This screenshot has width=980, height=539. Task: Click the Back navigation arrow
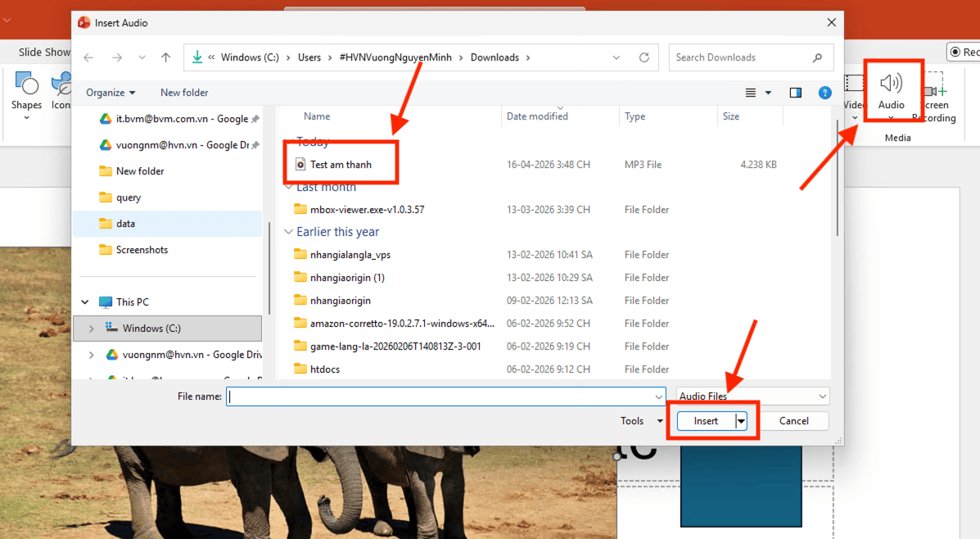tap(88, 57)
